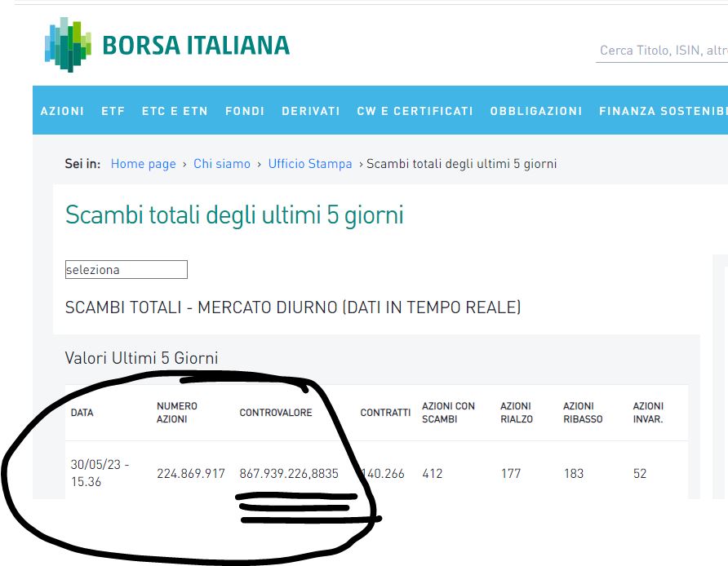Select the value 224.869.917

coord(191,473)
